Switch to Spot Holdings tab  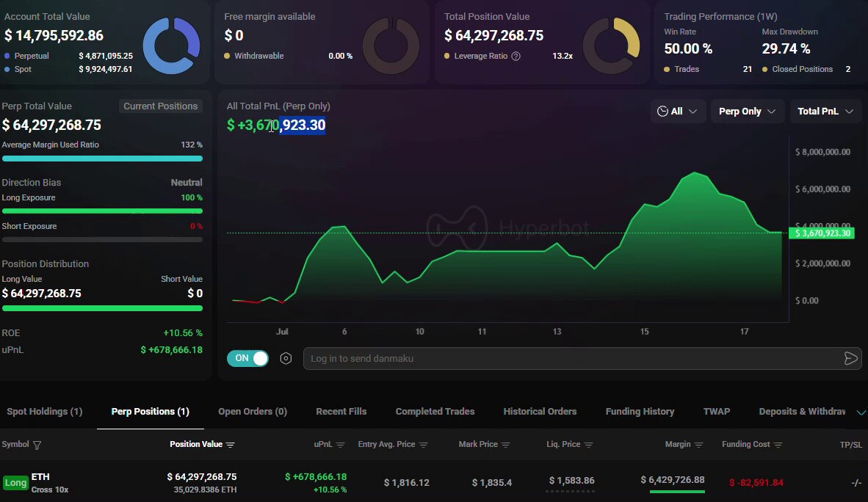coord(44,411)
